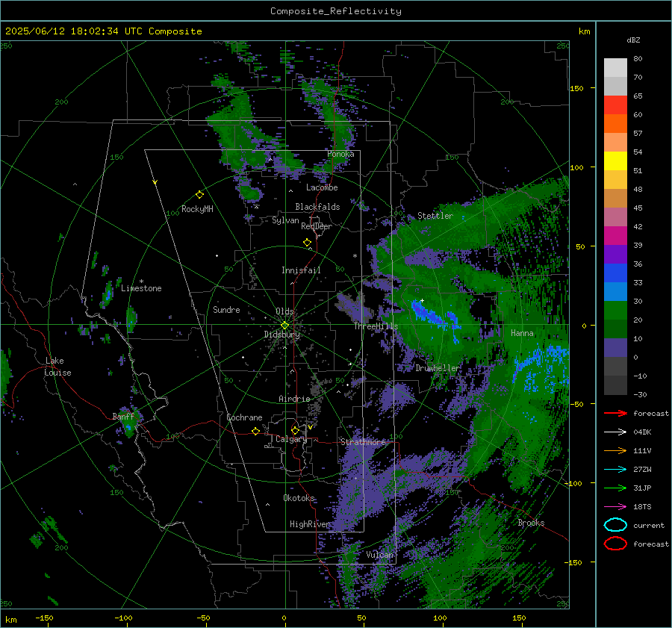Image resolution: width=672 pixels, height=628 pixels.
Task: Select the Innisfail label
Action: [301, 270]
